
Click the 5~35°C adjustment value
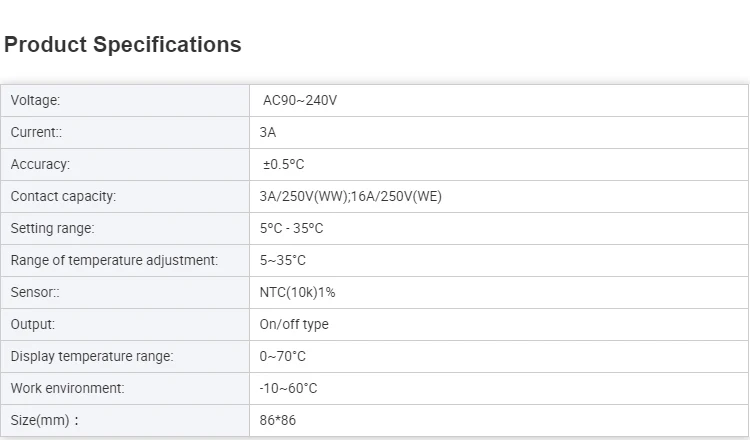pyautogui.click(x=283, y=261)
